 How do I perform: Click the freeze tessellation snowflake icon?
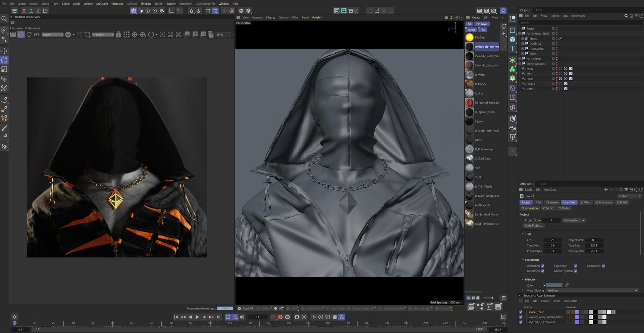click(x=135, y=35)
